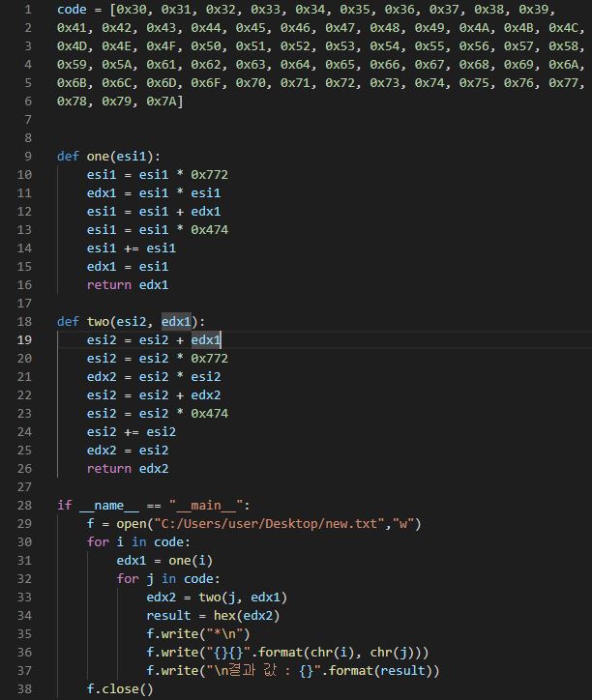The width and height of the screenshot is (592, 700).
Task: Click the hex value 0x30
Action: tap(132, 10)
